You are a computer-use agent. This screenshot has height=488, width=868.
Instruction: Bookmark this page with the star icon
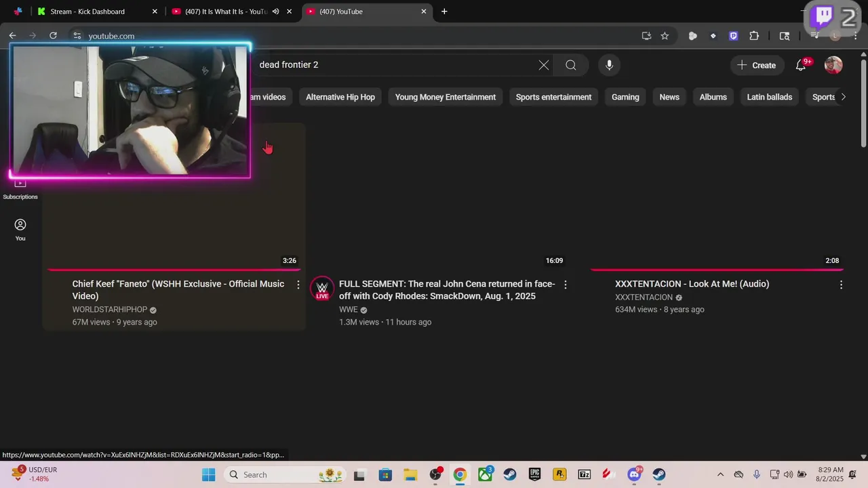pyautogui.click(x=665, y=36)
